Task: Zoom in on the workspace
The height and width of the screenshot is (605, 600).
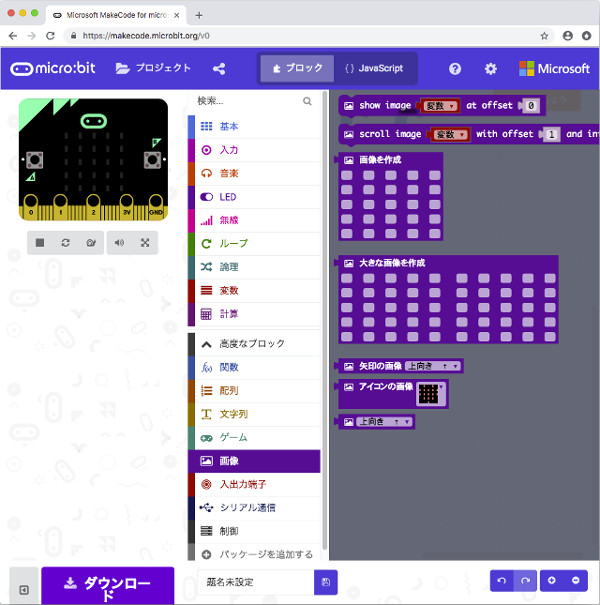Action: (551, 580)
